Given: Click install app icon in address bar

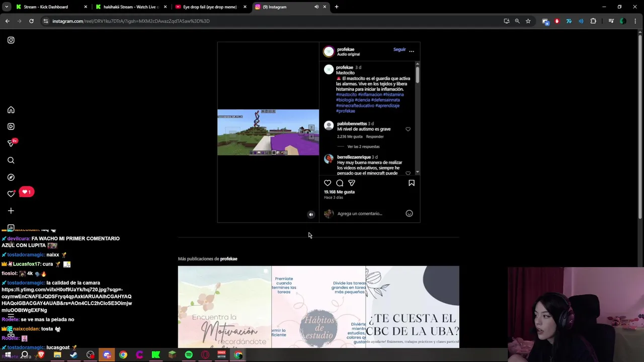Looking at the screenshot, I should tap(507, 21).
